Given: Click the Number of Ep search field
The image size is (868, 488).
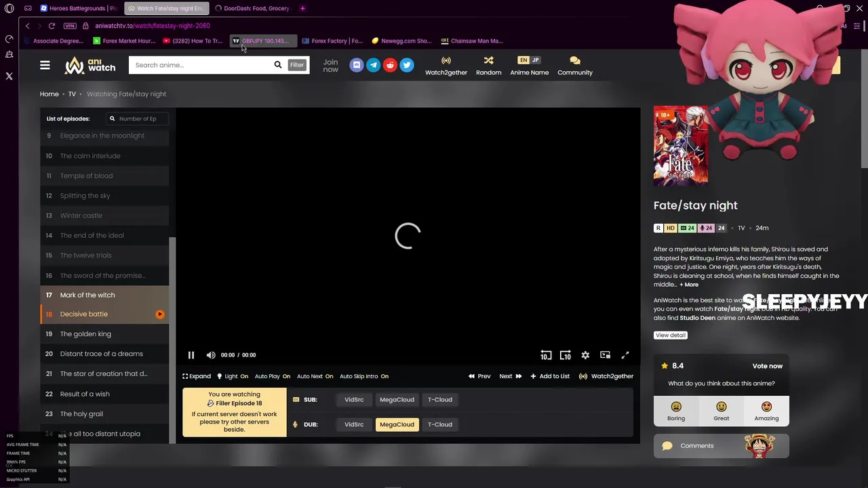Looking at the screenshot, I should pyautogui.click(x=138, y=119).
